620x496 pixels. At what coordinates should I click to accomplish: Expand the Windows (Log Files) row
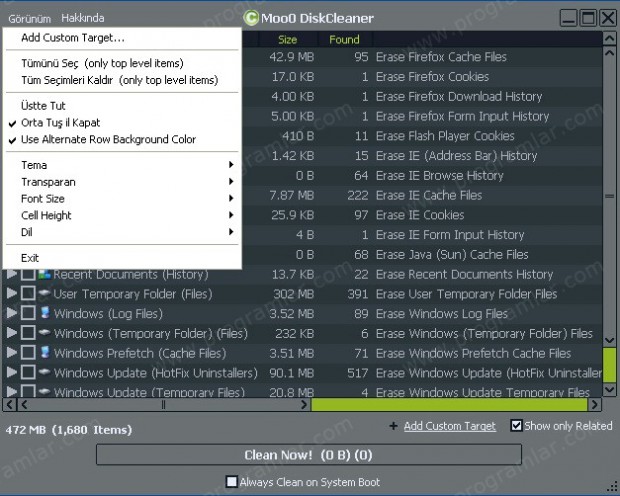click(x=12, y=313)
